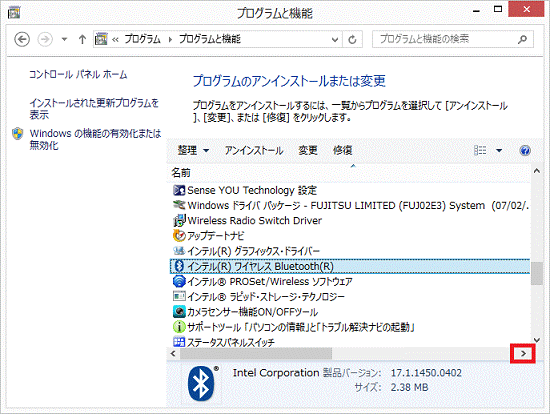
Task: Click the プログラム breadcrumb
Action: point(142,39)
